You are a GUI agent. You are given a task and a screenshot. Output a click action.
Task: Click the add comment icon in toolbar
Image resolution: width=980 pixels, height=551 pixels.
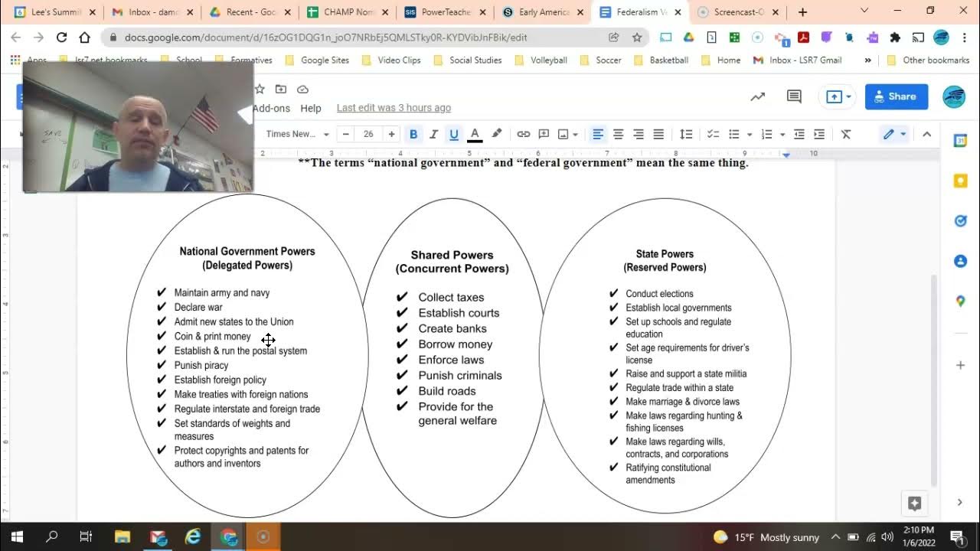(x=544, y=134)
